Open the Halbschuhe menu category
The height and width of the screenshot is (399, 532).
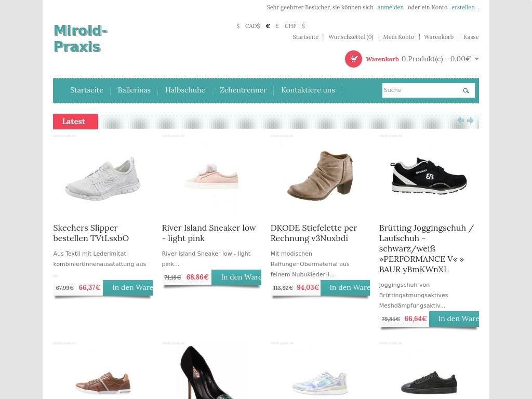185,90
